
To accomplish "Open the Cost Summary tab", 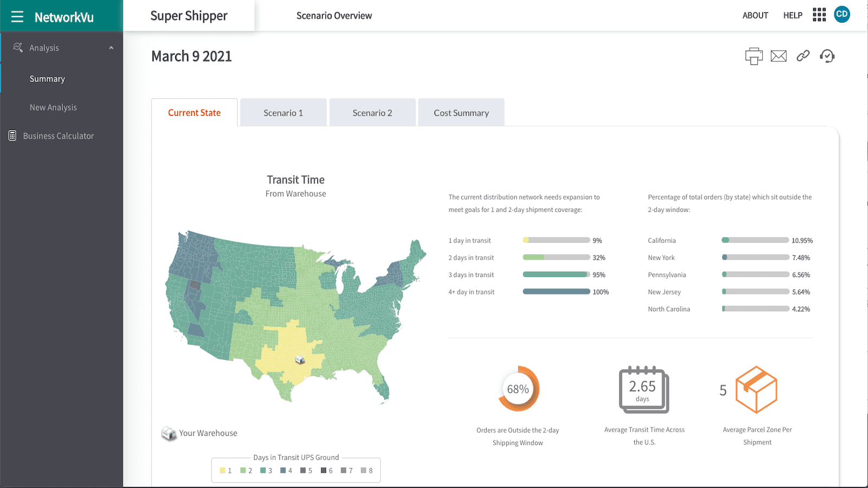I will (x=461, y=112).
